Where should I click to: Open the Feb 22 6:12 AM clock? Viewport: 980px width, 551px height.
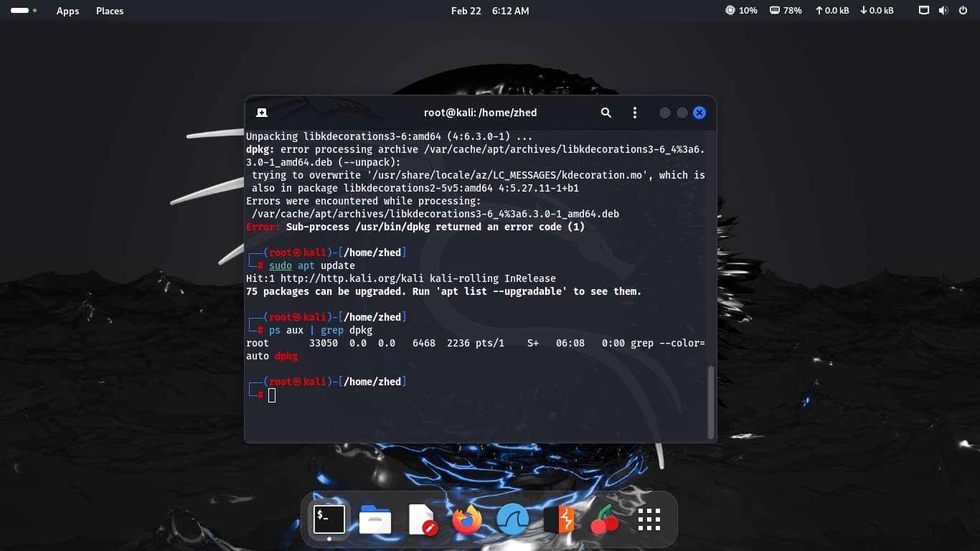[x=490, y=11]
